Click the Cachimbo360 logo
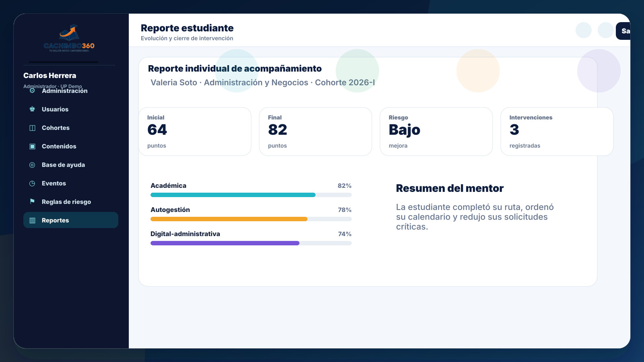644x362 pixels. [69, 38]
